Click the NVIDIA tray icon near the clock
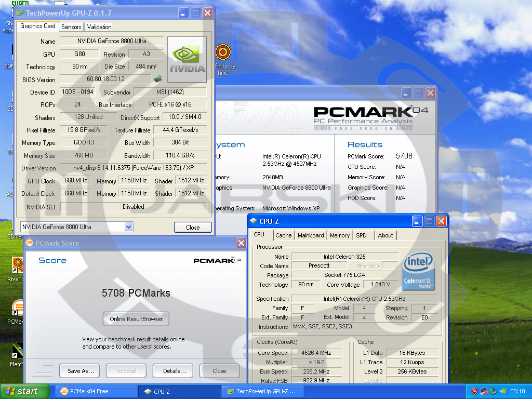The height and width of the screenshot is (399, 532). coord(503,391)
